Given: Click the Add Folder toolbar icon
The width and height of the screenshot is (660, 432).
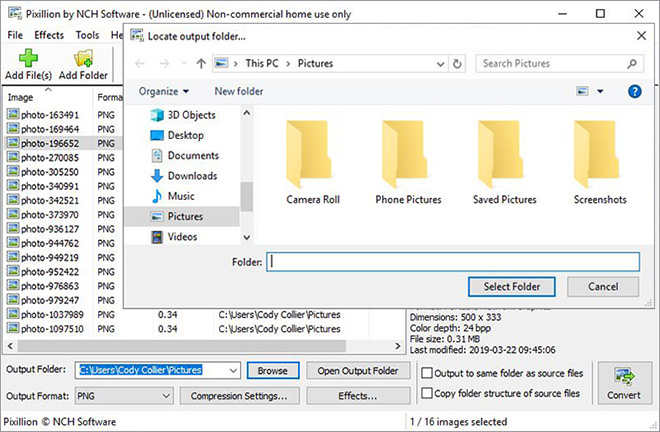Looking at the screenshot, I should (83, 58).
